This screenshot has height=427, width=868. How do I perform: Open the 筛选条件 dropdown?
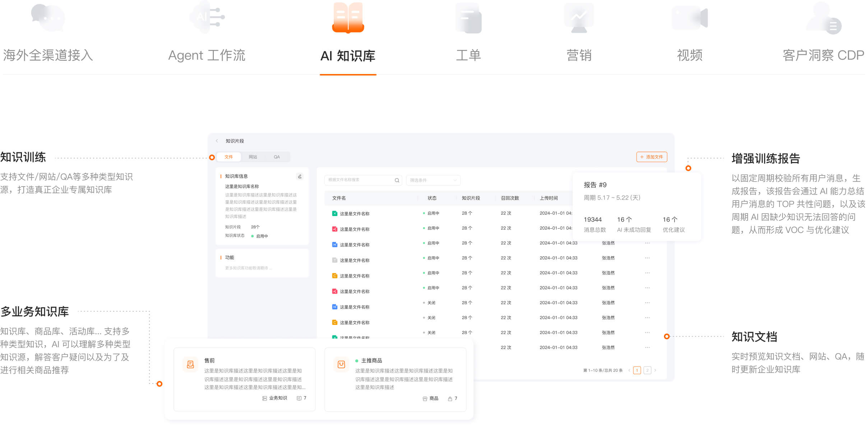(433, 180)
